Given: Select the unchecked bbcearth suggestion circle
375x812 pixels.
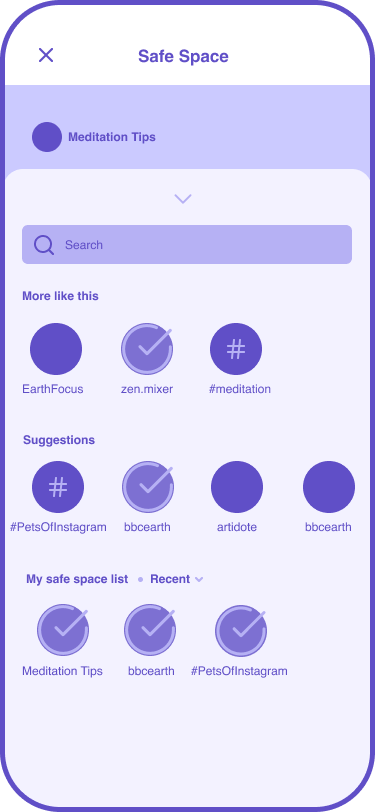Looking at the screenshot, I should (329, 487).
